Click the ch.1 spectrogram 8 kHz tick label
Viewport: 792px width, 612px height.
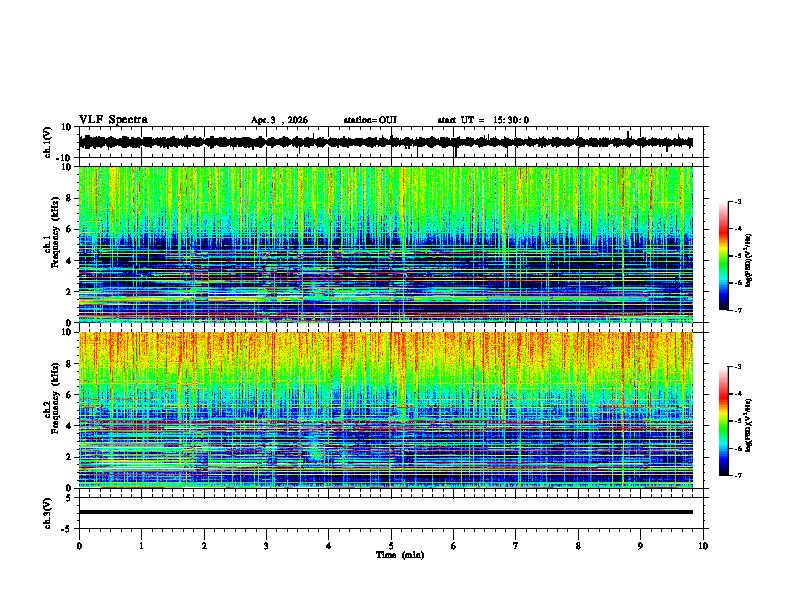pos(69,198)
